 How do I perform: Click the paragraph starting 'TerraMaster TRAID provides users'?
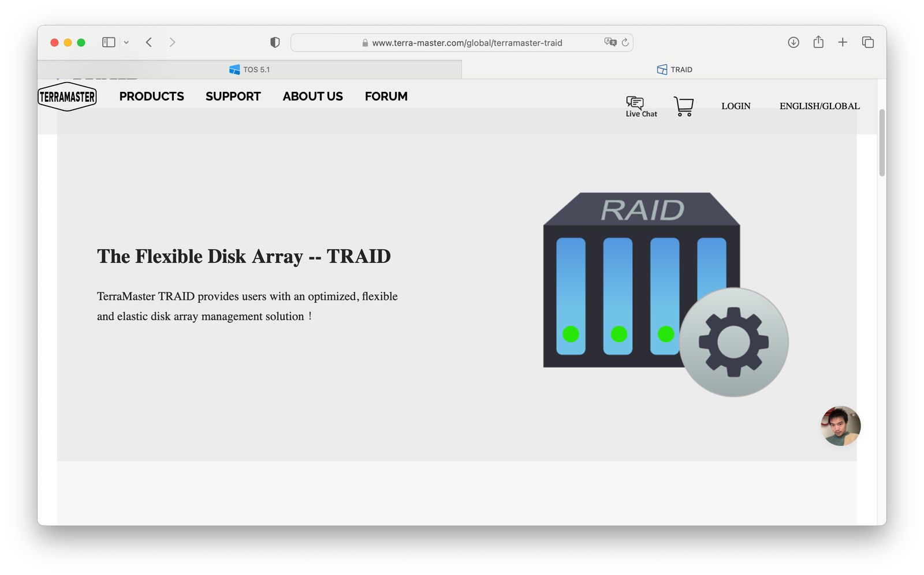tap(247, 306)
